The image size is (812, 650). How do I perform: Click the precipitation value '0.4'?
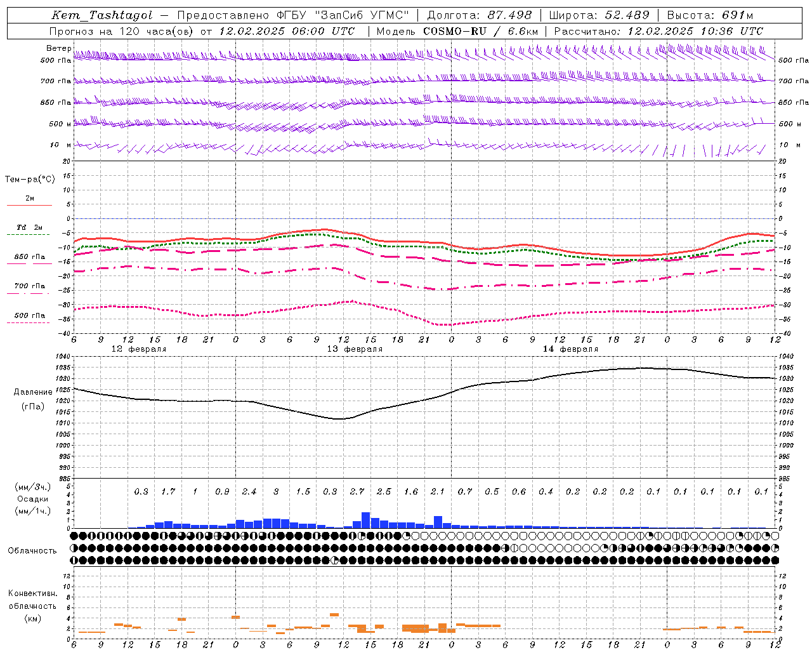pos(546,491)
